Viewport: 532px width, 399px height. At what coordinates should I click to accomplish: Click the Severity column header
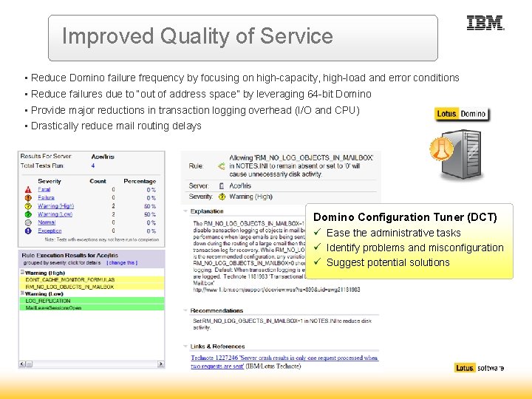click(50, 181)
